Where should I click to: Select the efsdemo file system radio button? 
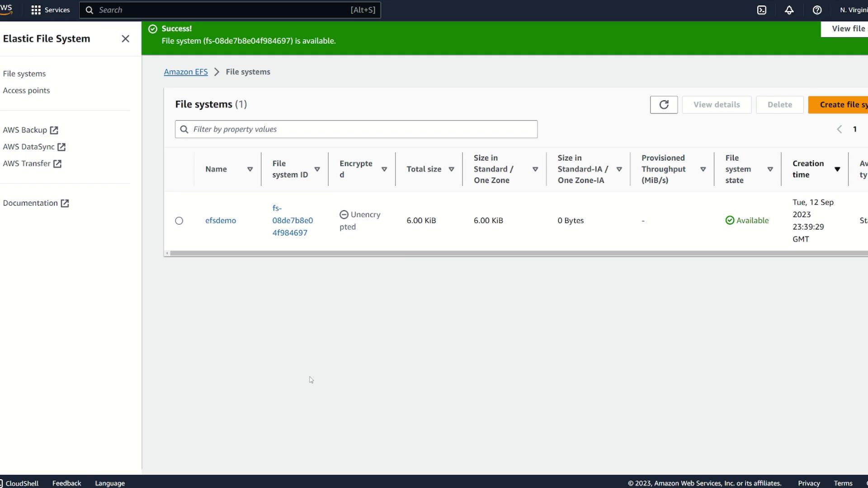click(179, 221)
